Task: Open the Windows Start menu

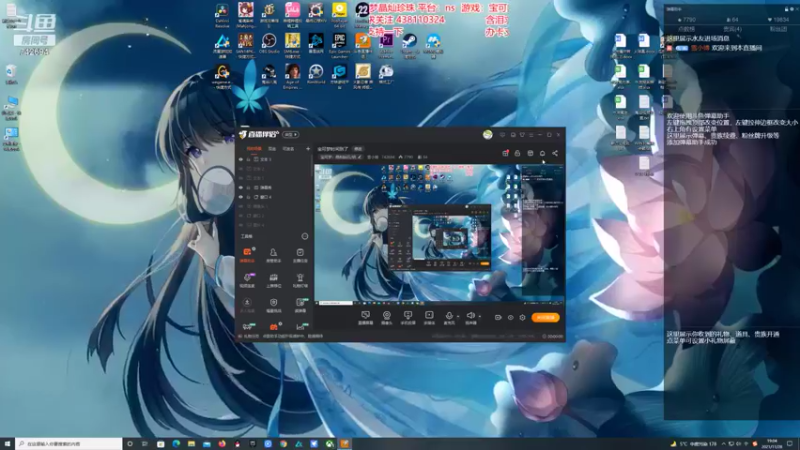Action: [x=7, y=444]
